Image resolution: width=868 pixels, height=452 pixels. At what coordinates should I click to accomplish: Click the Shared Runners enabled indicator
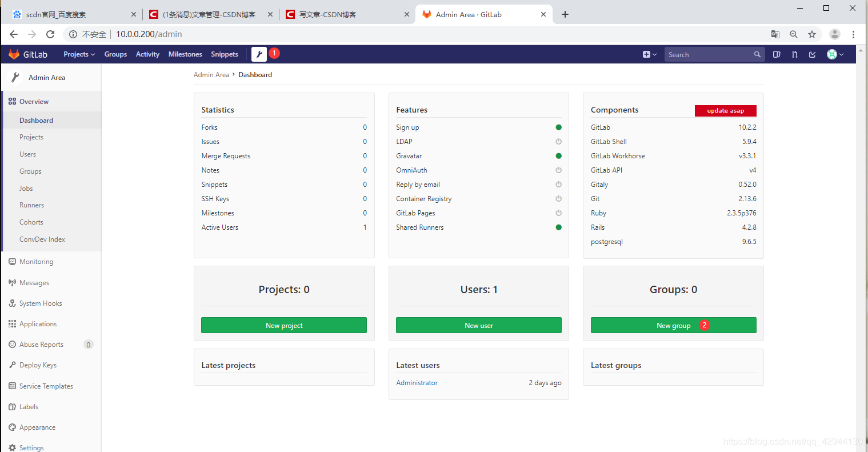pyautogui.click(x=558, y=227)
